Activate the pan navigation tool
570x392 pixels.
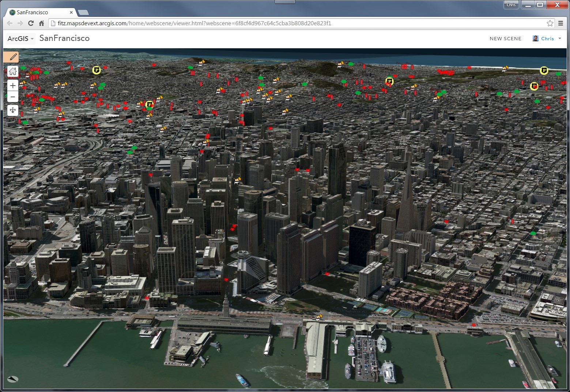click(x=13, y=110)
